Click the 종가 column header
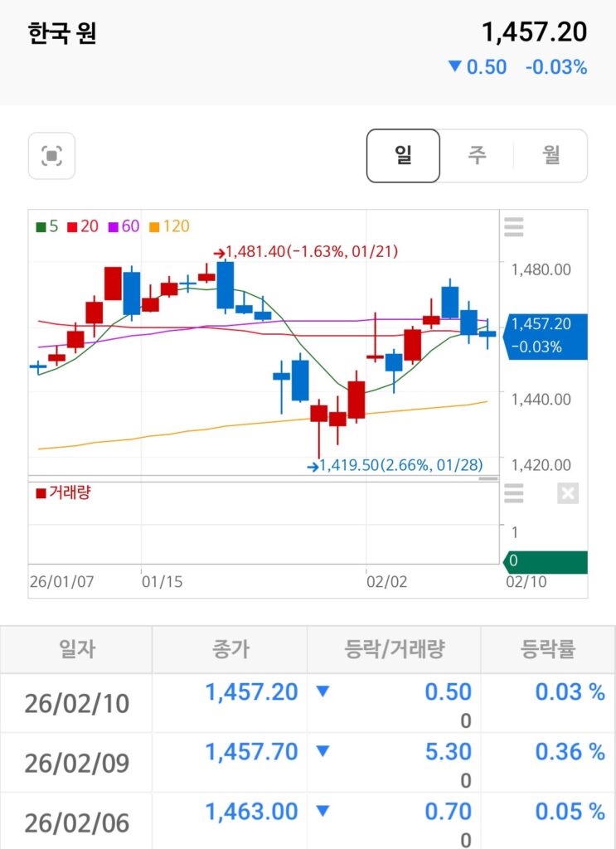The width and height of the screenshot is (616, 849). (229, 649)
